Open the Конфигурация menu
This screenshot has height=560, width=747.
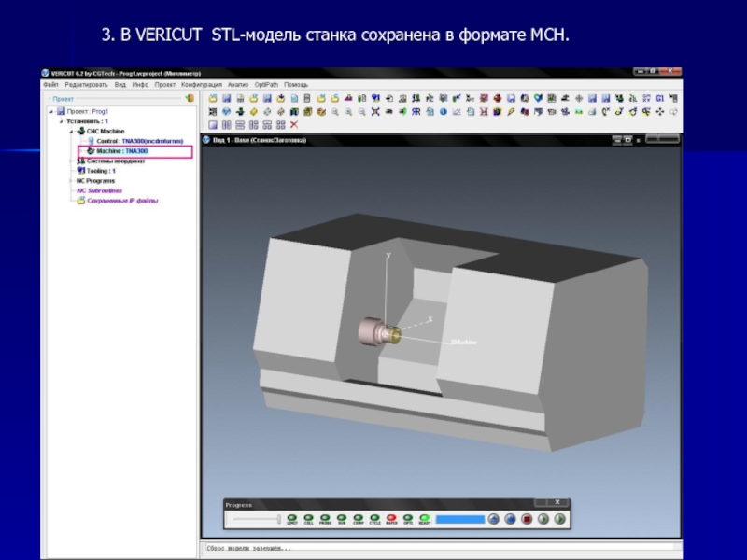tap(201, 85)
